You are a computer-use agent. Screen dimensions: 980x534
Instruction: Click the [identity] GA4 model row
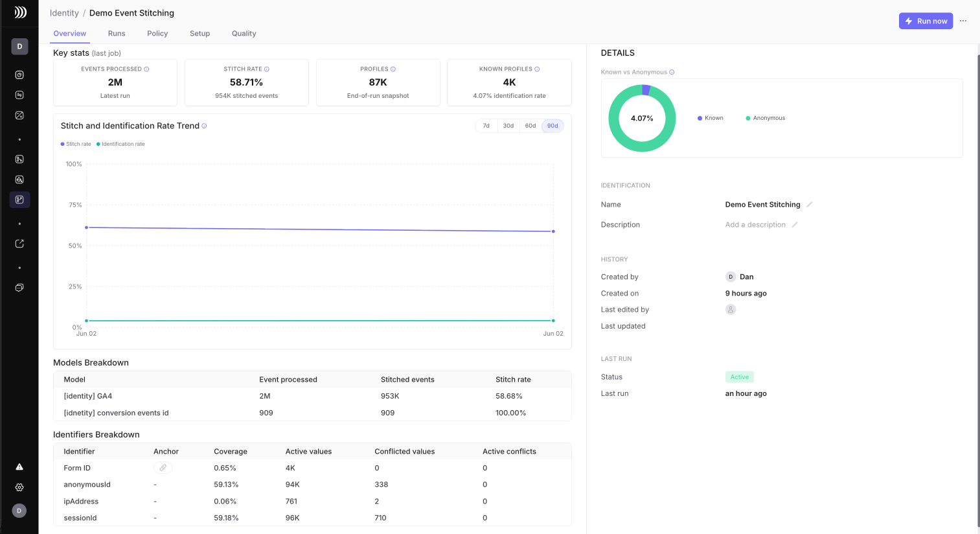(x=312, y=396)
